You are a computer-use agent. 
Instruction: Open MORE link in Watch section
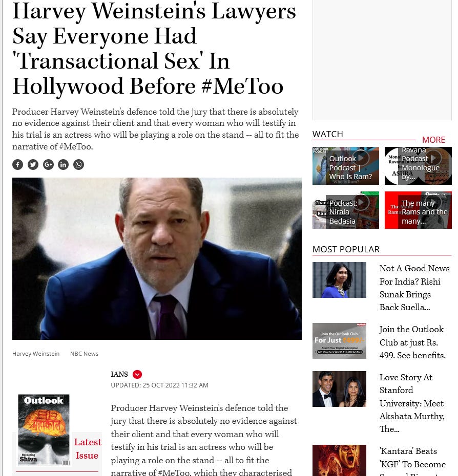(x=433, y=140)
